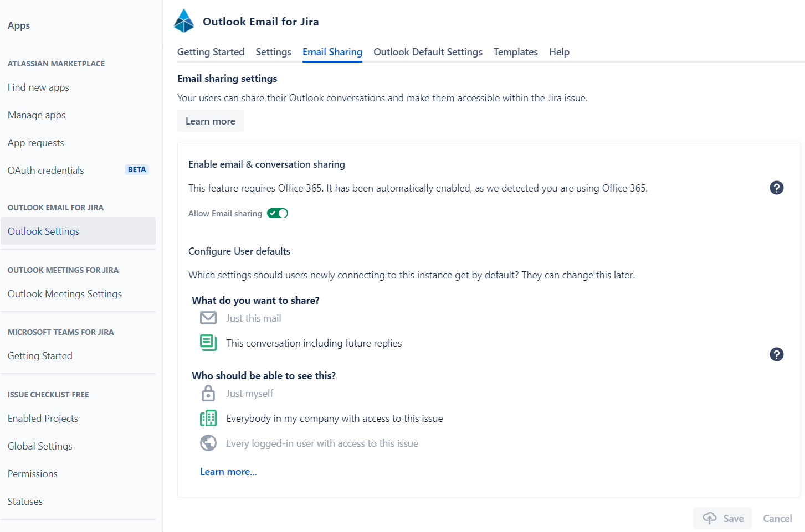Select the globe icon for logged-in users

click(x=208, y=443)
